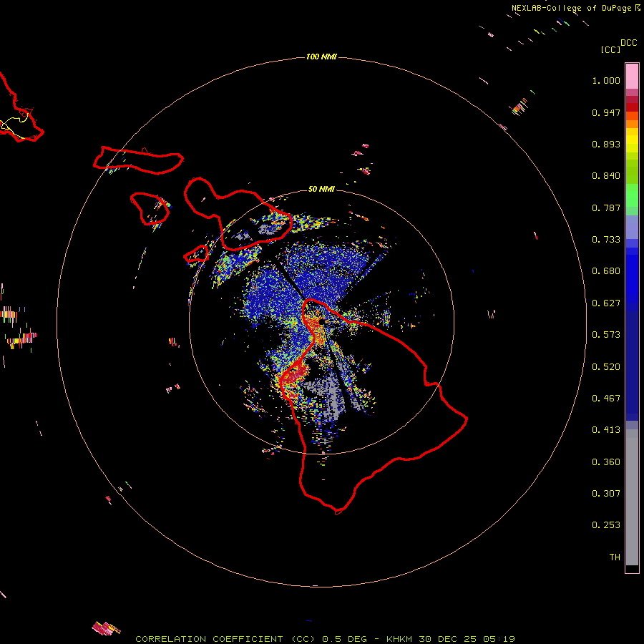Viewport: 644px width, 644px height.
Task: Click the TH threshold label on the scale
Action: [615, 557]
